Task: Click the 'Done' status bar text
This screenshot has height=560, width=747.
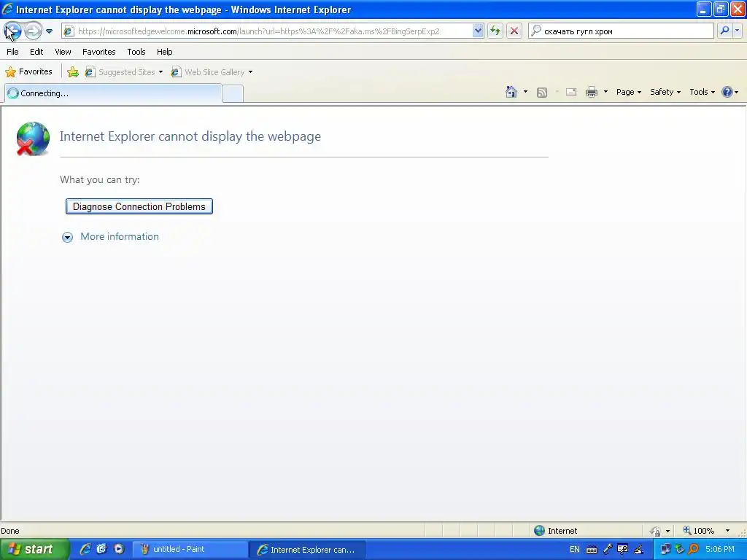Action: [x=10, y=531]
